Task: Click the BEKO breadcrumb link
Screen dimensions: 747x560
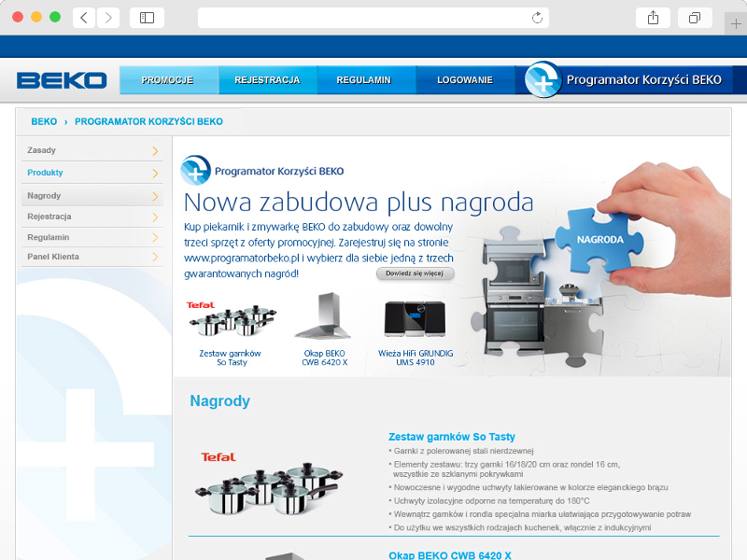Action: click(x=44, y=121)
